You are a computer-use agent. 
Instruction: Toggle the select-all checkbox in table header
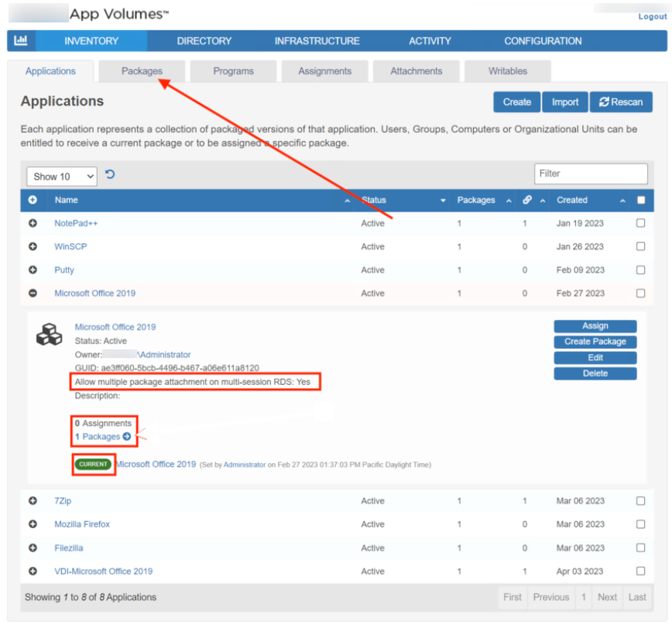pyautogui.click(x=640, y=200)
